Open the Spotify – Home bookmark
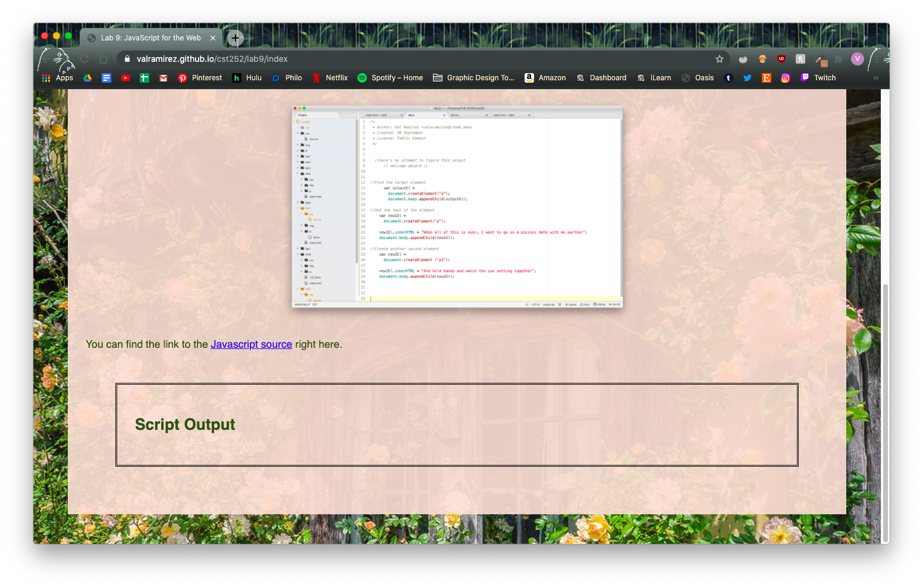The image size is (923, 588). pos(390,78)
